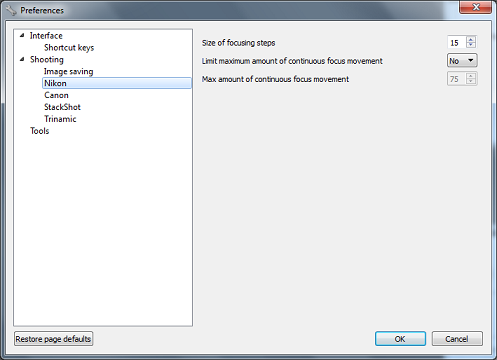
Task: Select Shortcut keys in the tree
Action: (69, 48)
